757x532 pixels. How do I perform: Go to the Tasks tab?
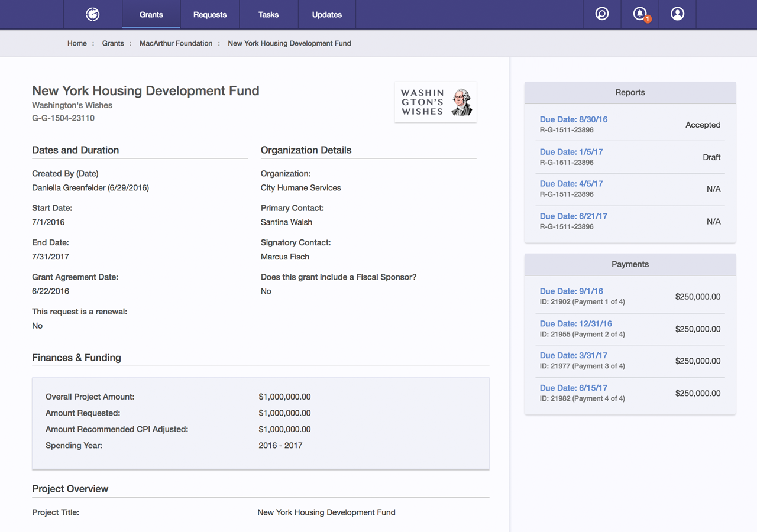(x=268, y=14)
